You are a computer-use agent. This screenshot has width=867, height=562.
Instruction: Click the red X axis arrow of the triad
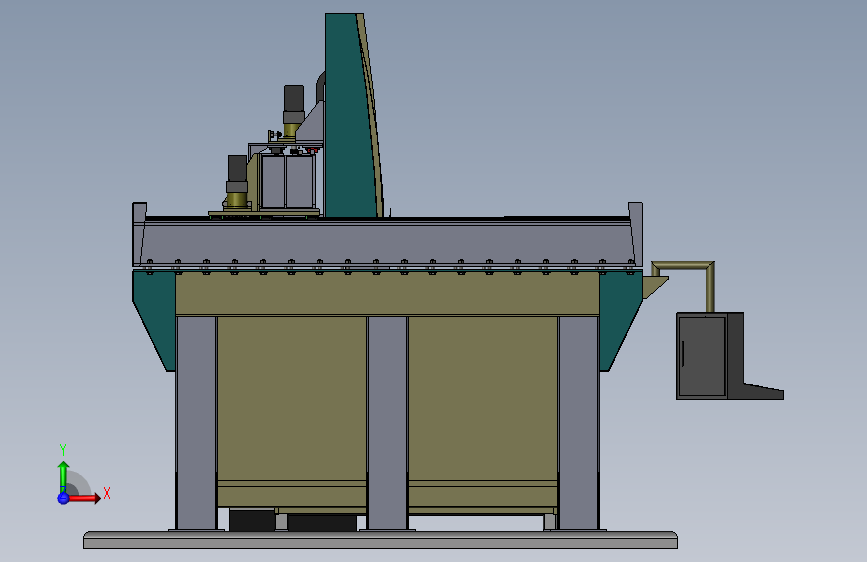84,498
